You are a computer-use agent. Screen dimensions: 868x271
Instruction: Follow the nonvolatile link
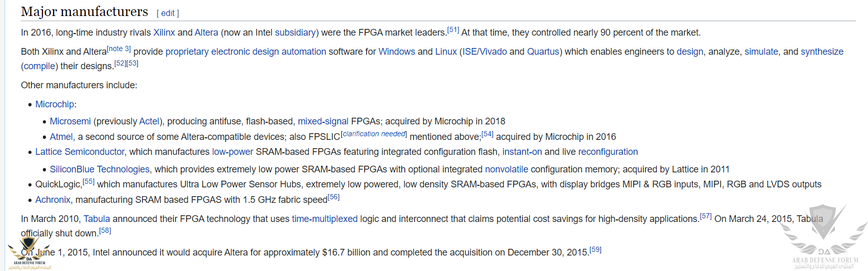(x=506, y=169)
